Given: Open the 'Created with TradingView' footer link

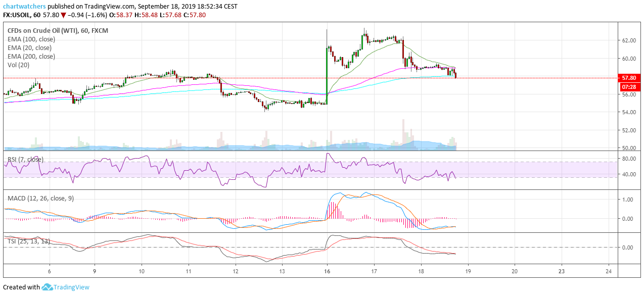Looking at the screenshot, I should coord(46,287).
